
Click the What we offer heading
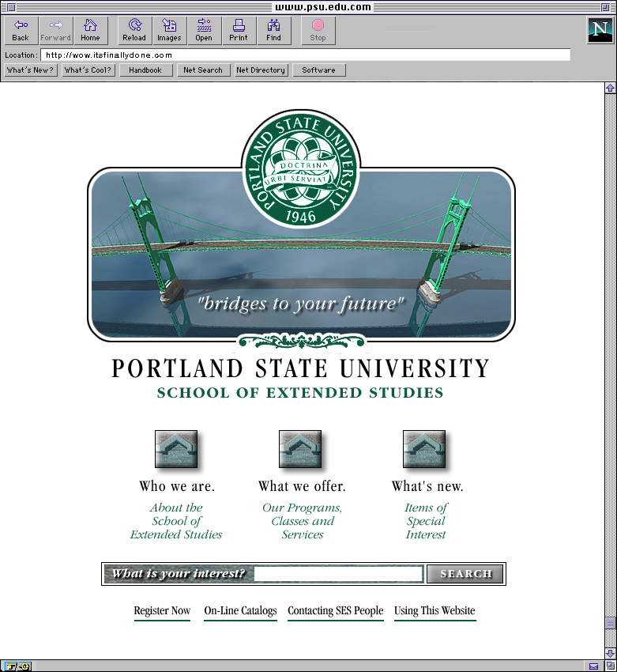pos(302,486)
